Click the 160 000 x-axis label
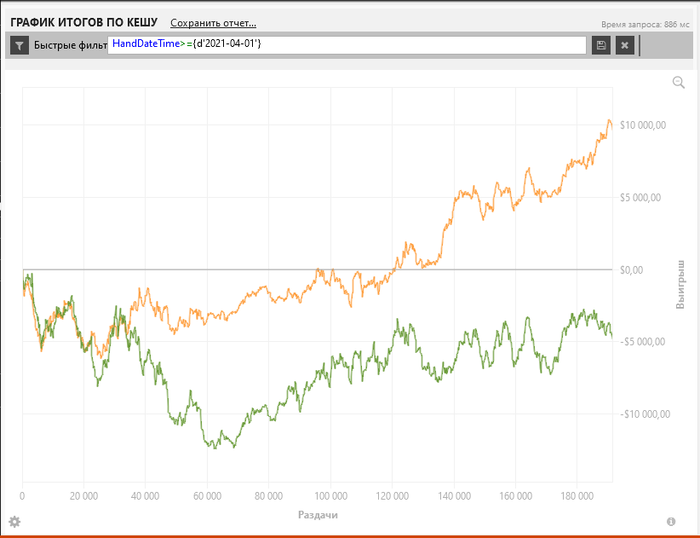Image resolution: width=700 pixels, height=538 pixels. coord(515,496)
